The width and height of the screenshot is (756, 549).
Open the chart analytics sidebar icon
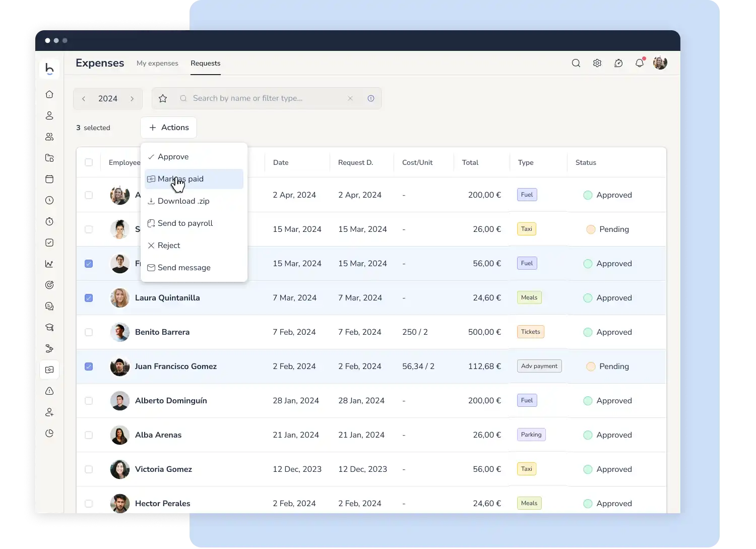[49, 264]
